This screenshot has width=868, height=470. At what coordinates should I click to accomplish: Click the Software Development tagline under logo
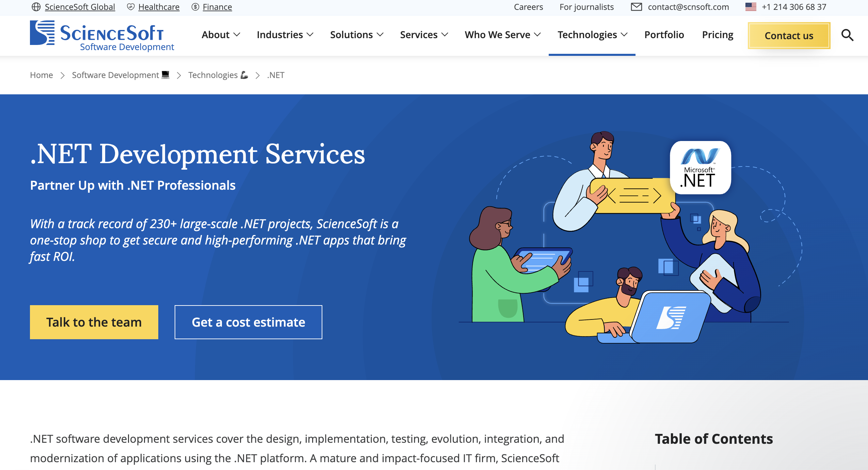tap(127, 47)
